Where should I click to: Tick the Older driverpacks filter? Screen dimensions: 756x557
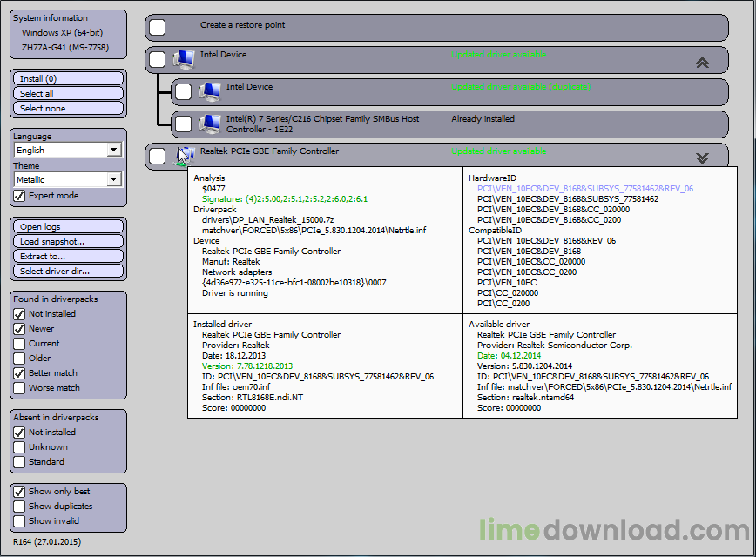pyautogui.click(x=19, y=358)
